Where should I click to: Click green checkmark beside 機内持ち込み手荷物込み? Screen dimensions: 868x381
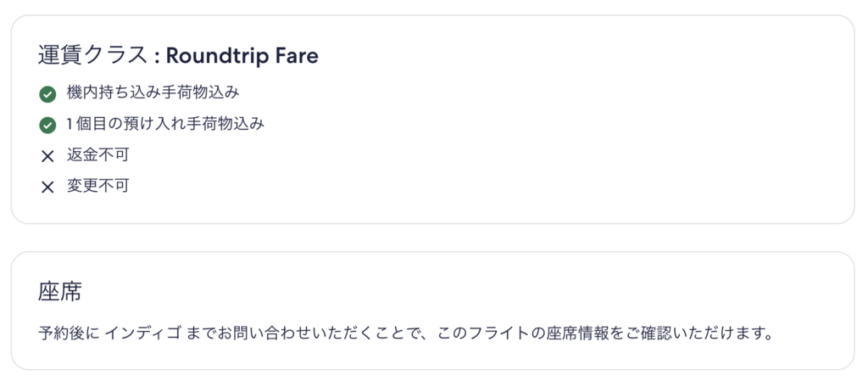point(47,94)
